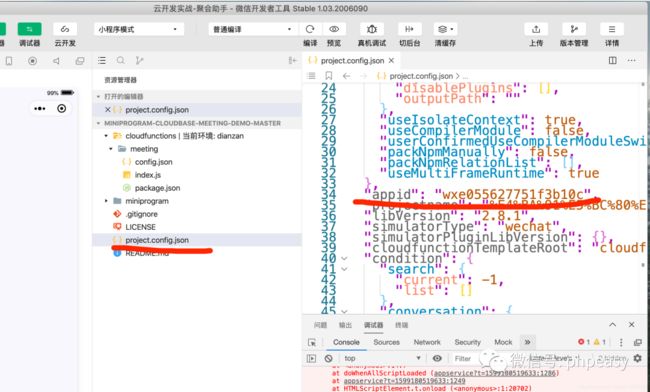Open config.json in the meeting folder
Image resolution: width=650 pixels, height=392 pixels.
point(153,162)
